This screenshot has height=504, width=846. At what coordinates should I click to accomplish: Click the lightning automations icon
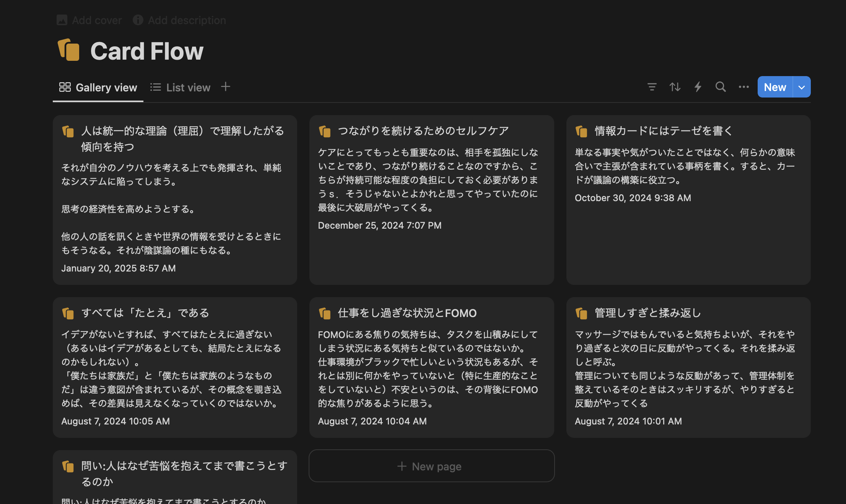pyautogui.click(x=698, y=87)
